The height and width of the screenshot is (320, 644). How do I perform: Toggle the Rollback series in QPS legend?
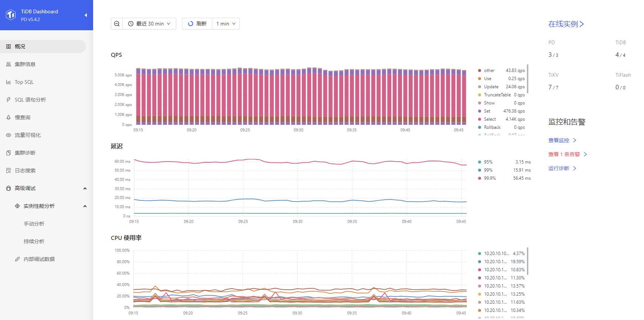(501, 127)
